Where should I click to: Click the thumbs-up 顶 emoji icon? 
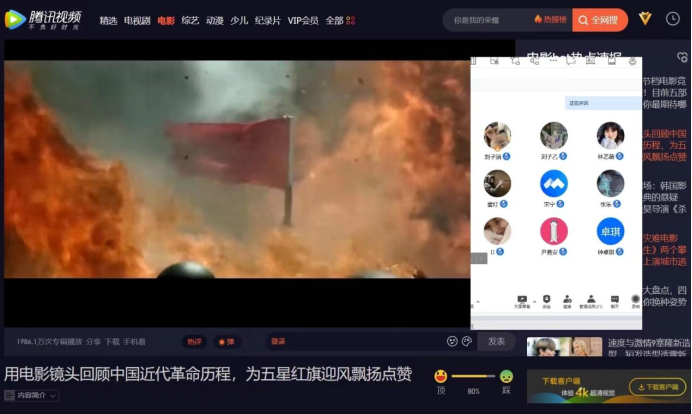[440, 376]
